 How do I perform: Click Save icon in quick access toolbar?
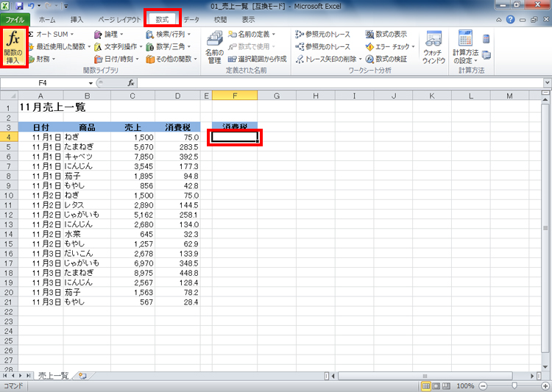click(19, 6)
